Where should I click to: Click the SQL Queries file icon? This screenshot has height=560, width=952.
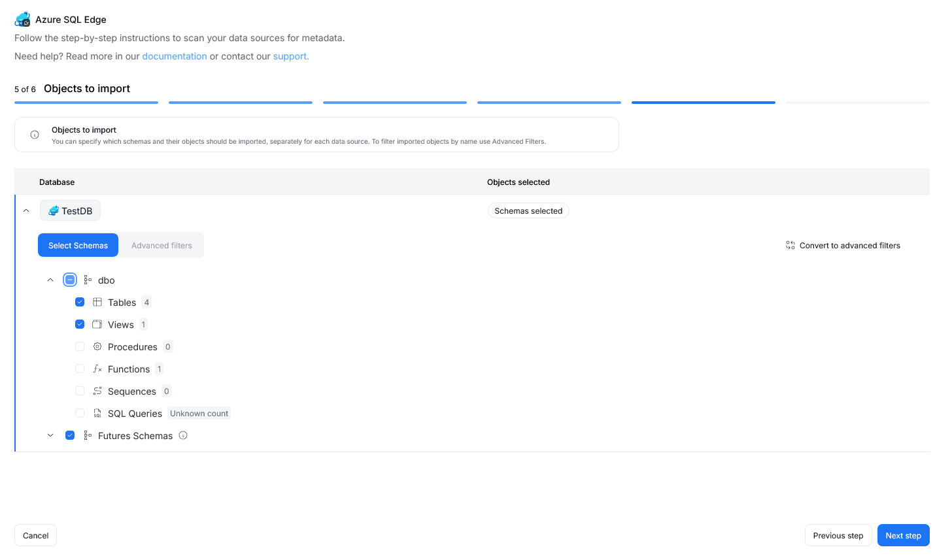97,414
